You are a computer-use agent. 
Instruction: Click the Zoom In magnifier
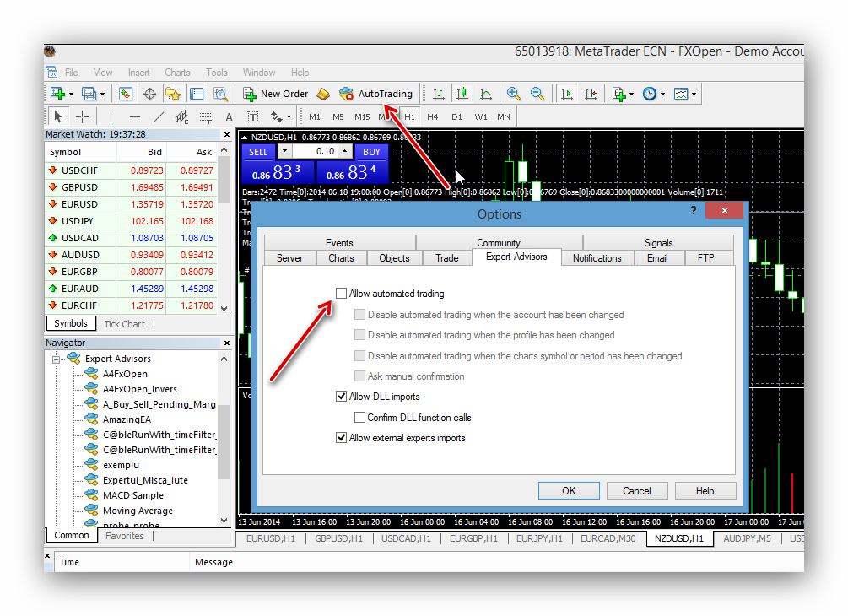pos(513,94)
